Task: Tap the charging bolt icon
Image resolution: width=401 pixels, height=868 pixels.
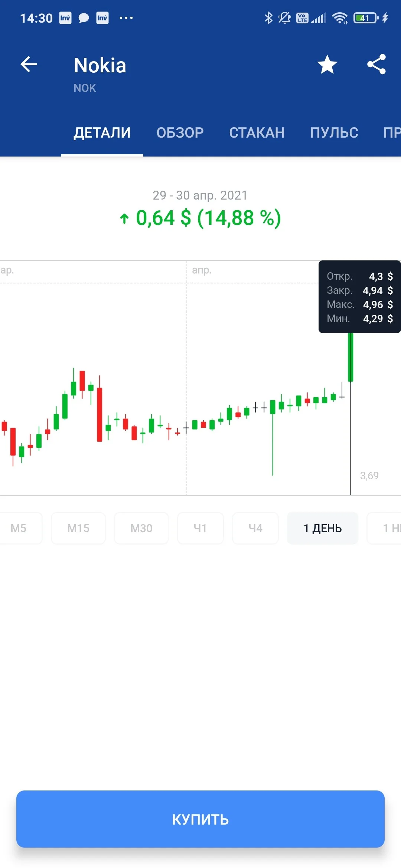Action: point(385,18)
